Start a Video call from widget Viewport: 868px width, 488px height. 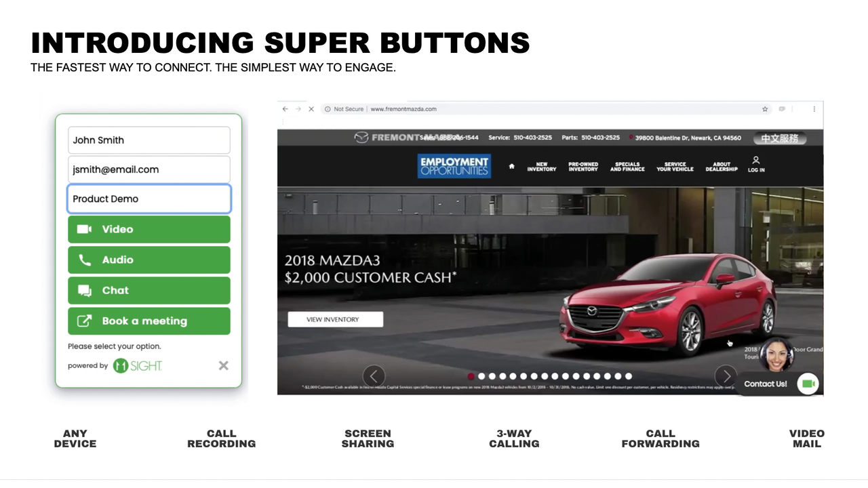click(149, 229)
